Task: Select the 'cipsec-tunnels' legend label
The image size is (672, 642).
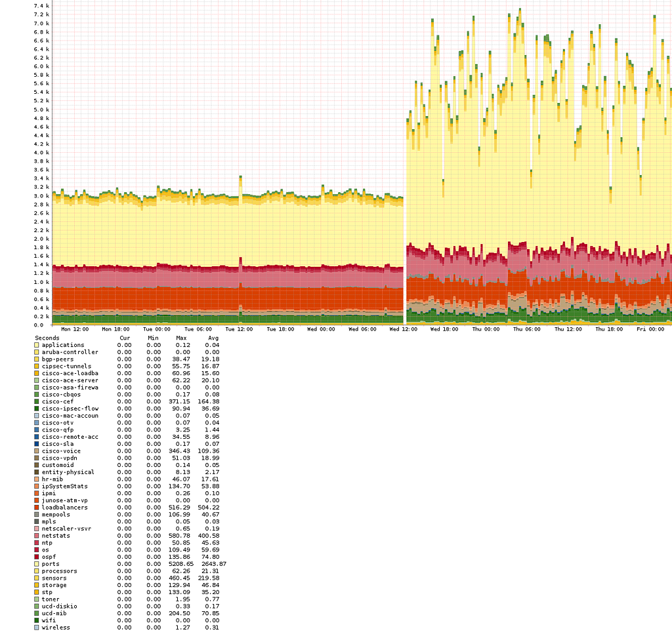Action: (66, 366)
